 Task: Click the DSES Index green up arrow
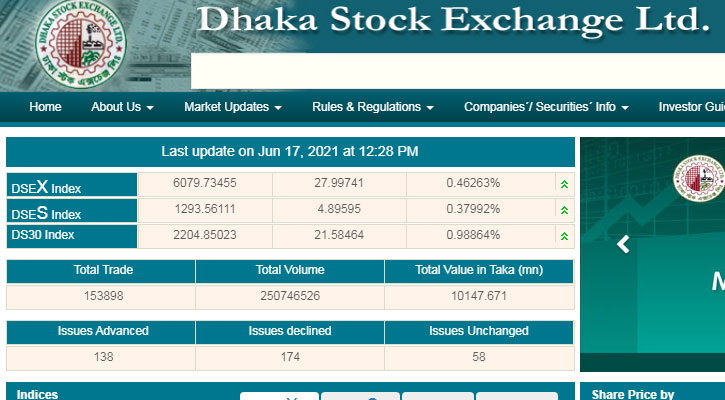click(565, 210)
